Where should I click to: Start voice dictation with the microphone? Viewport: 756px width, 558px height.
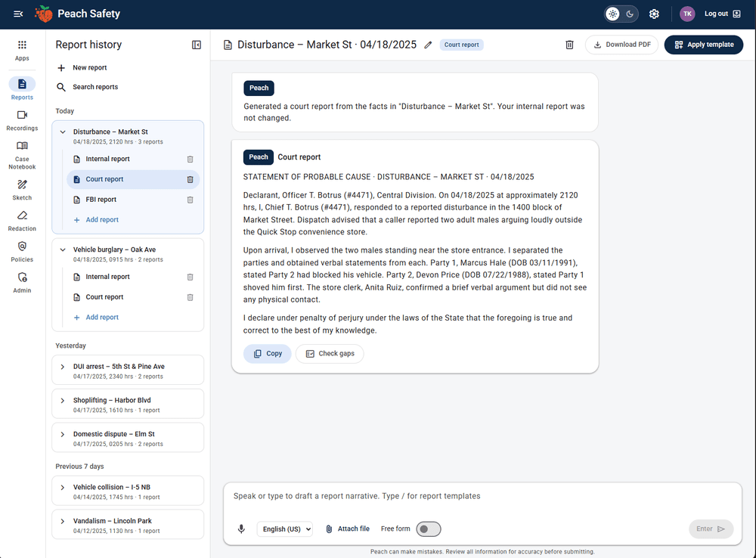point(241,529)
